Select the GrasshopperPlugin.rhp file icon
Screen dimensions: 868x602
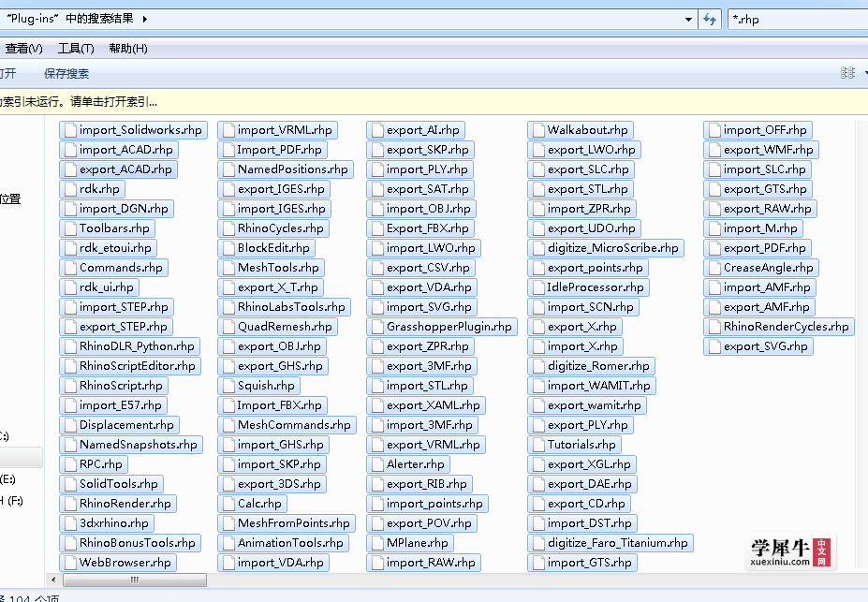[x=377, y=327]
